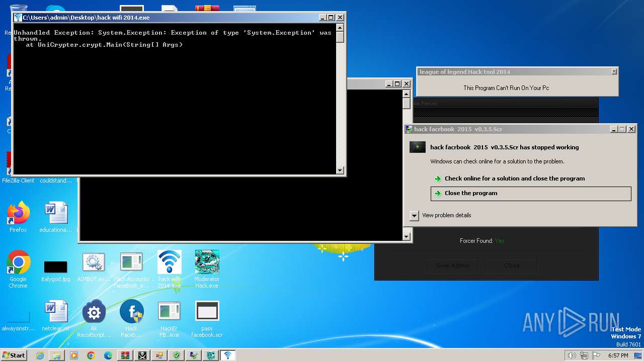The width and height of the screenshot is (644, 362).
Task: Open network status tray icon
Action: (585, 355)
